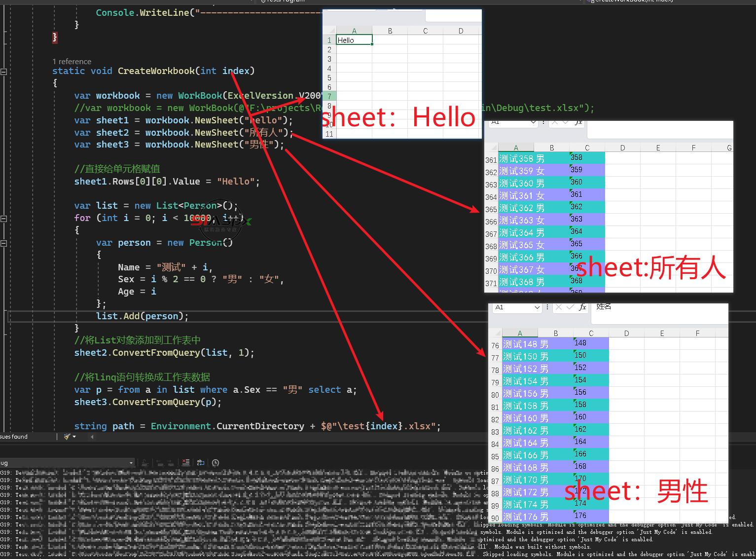The height and width of the screenshot is (559, 756).
Task: Open dropdown arrow beside code cleanup broom
Action: click(x=74, y=437)
